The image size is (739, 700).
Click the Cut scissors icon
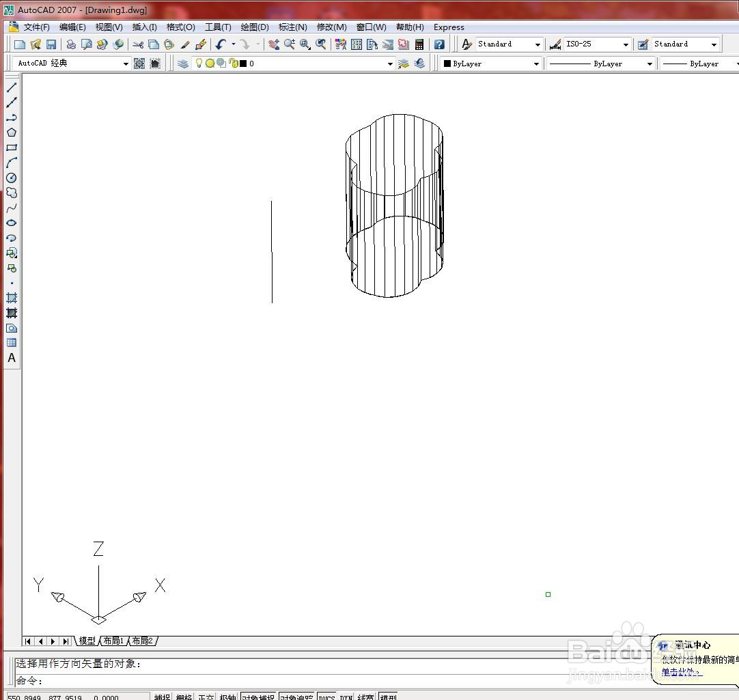tap(138, 45)
